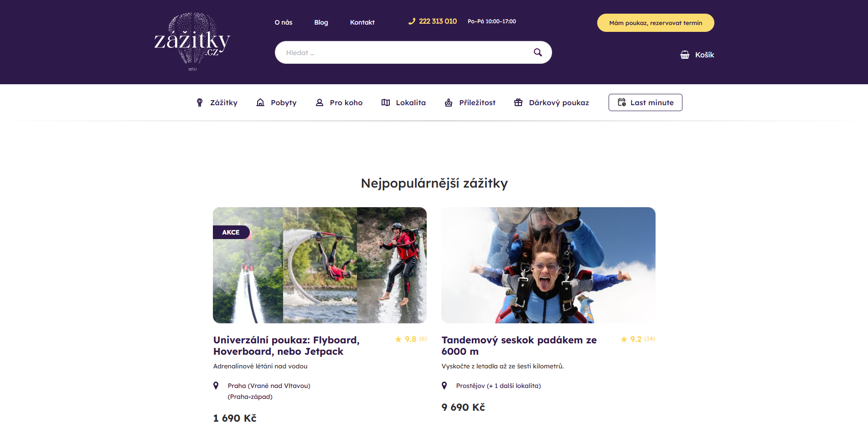This screenshot has width=868, height=444.
Task: Click Prostějov (+ 1 další lokalita) text
Action: point(498,386)
